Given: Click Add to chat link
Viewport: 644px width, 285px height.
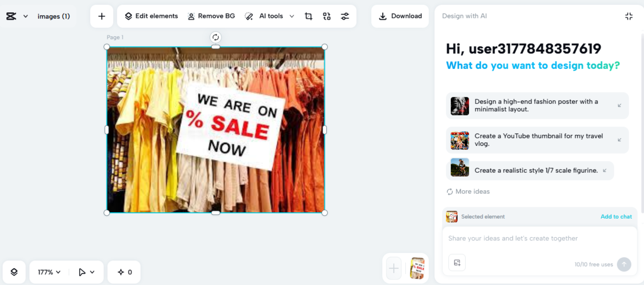Looking at the screenshot, I should coord(616,217).
